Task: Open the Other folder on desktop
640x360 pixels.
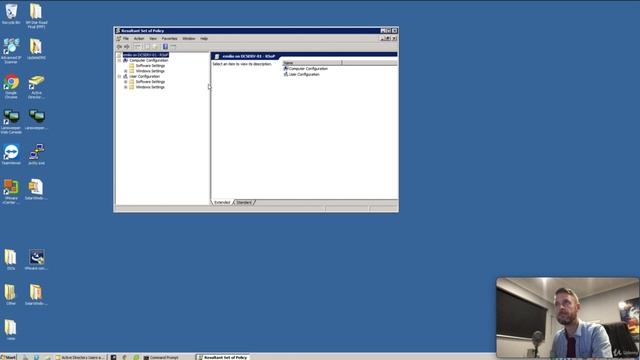Action: tap(11, 295)
